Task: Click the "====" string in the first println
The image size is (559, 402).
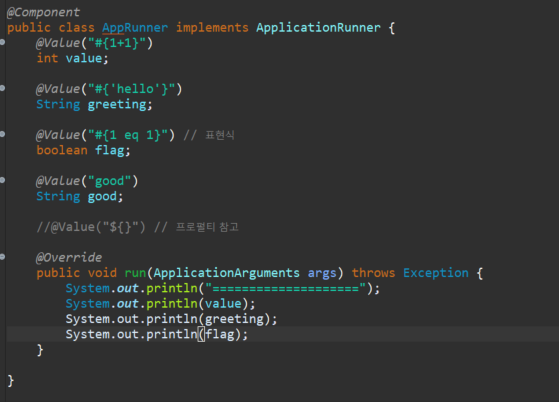Action: click(285, 288)
